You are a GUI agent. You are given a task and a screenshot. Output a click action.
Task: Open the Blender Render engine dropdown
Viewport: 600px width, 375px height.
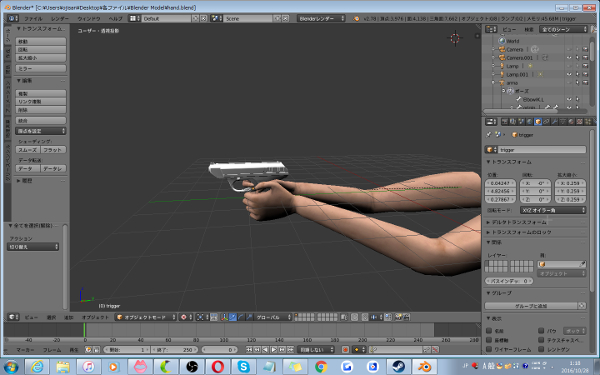(321, 18)
